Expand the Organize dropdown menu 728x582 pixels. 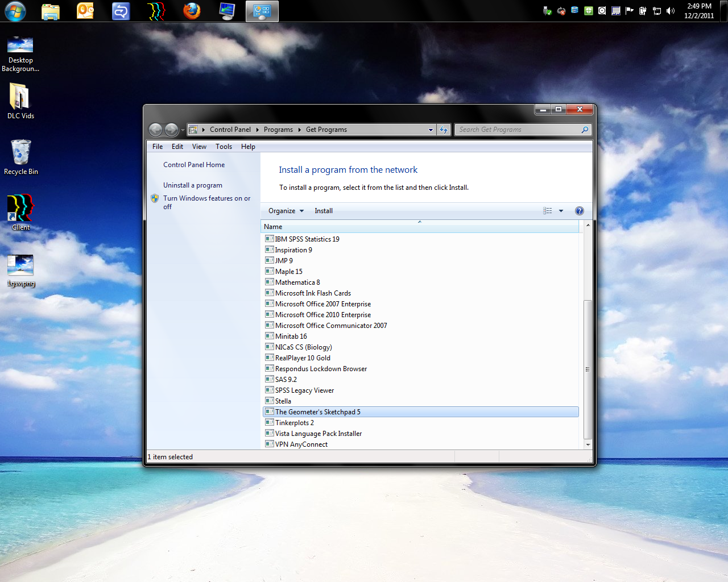286,211
